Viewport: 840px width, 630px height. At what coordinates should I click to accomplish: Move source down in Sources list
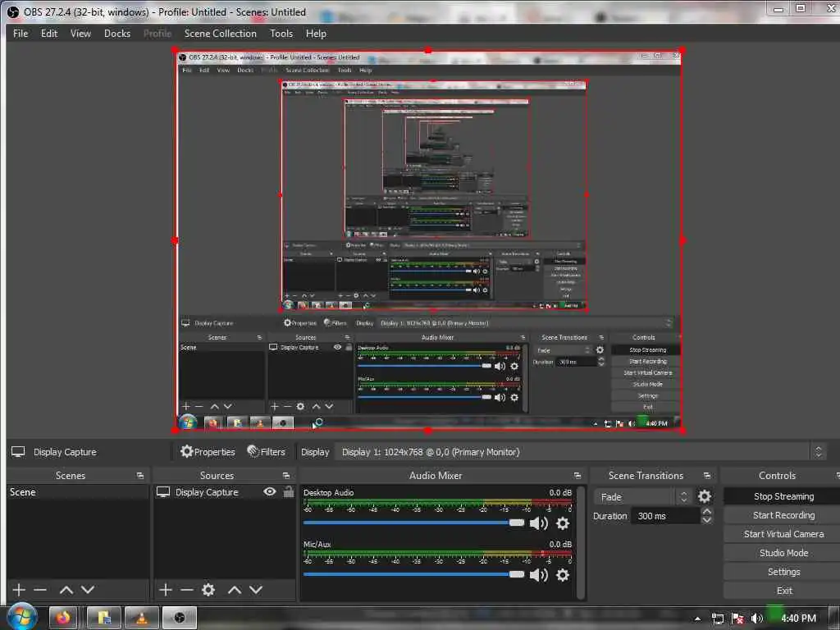tap(256, 589)
